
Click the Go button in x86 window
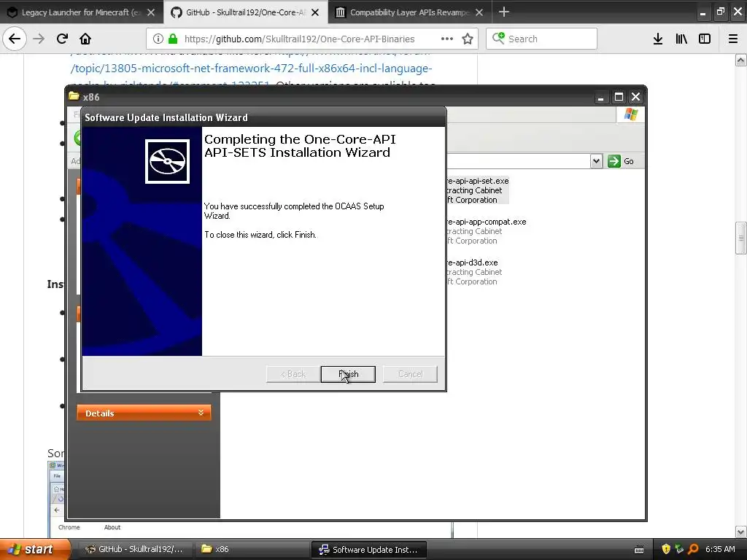coord(622,161)
